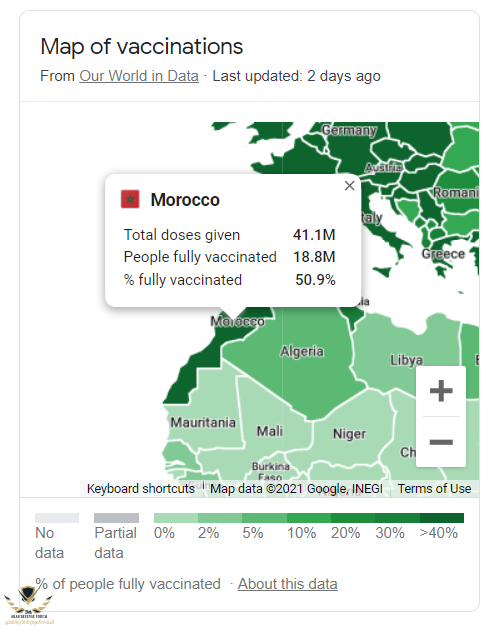Screen dimensions: 494x626
Task: Click the Partial data legend swatch
Action: 116,518
